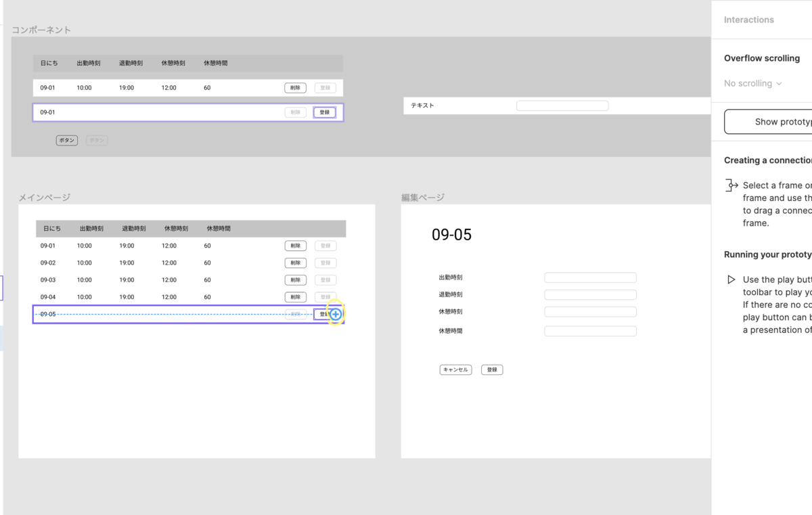Select the 日にち header in component frame table
The height and width of the screenshot is (515, 812).
(49, 64)
